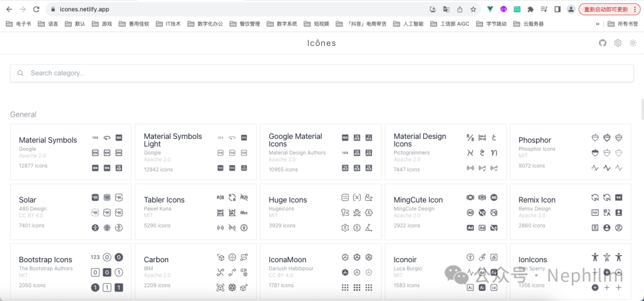Open the GitHub repository icon
The image size is (644, 301).
(602, 43)
